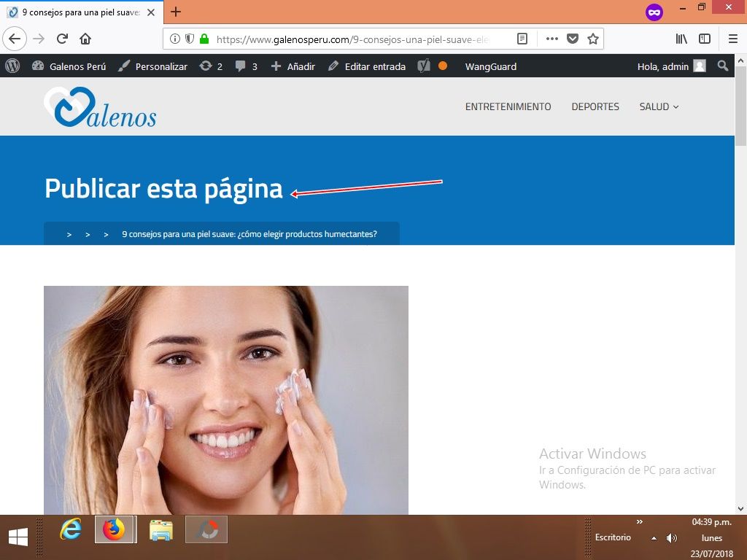Click the taskbar volume speaker icon
747x560 pixels.
[x=672, y=537]
